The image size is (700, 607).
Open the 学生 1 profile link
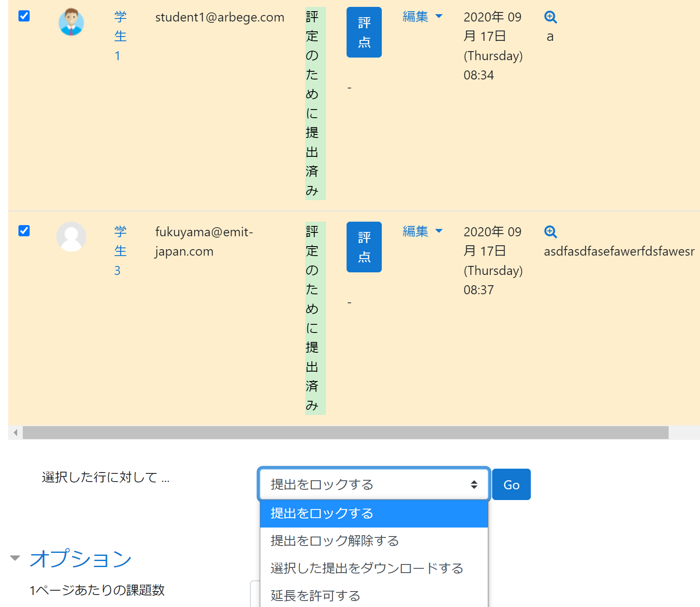pos(120,36)
